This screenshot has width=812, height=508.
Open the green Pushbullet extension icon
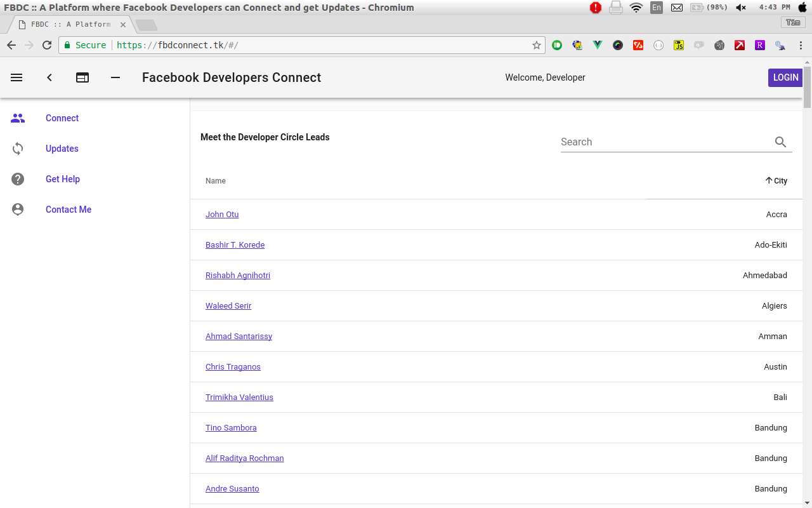click(557, 45)
